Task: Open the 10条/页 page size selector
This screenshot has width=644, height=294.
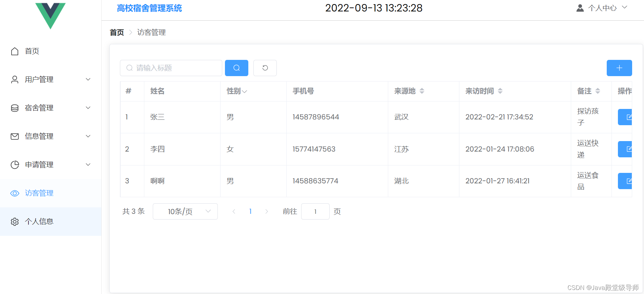Action: [x=185, y=211]
